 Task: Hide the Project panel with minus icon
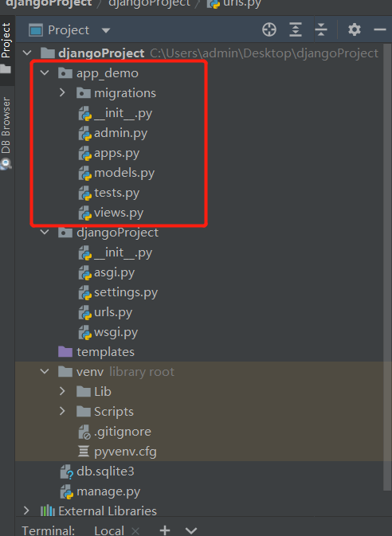click(380, 29)
